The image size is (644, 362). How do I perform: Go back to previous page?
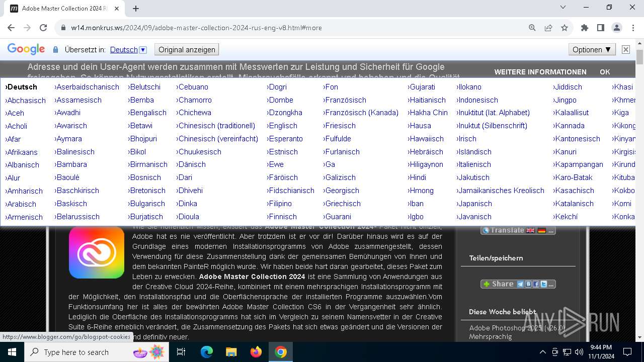pyautogui.click(x=11, y=28)
